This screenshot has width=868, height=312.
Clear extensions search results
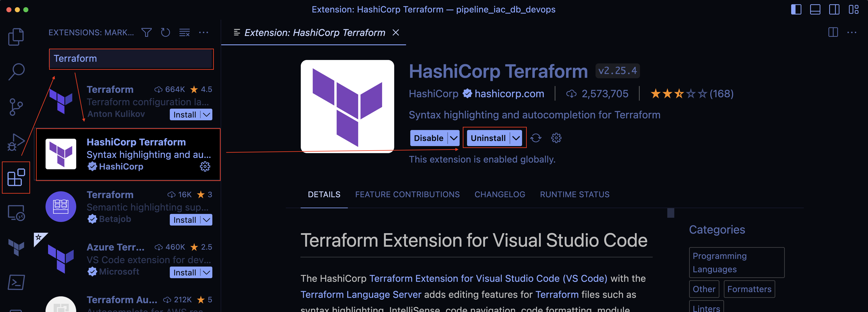click(184, 33)
